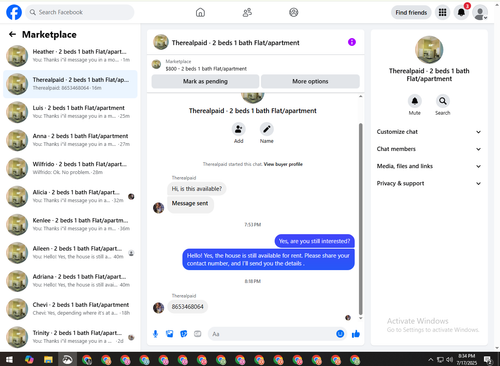Click the More options button
Viewport: 500px width, 366px height.
point(310,81)
